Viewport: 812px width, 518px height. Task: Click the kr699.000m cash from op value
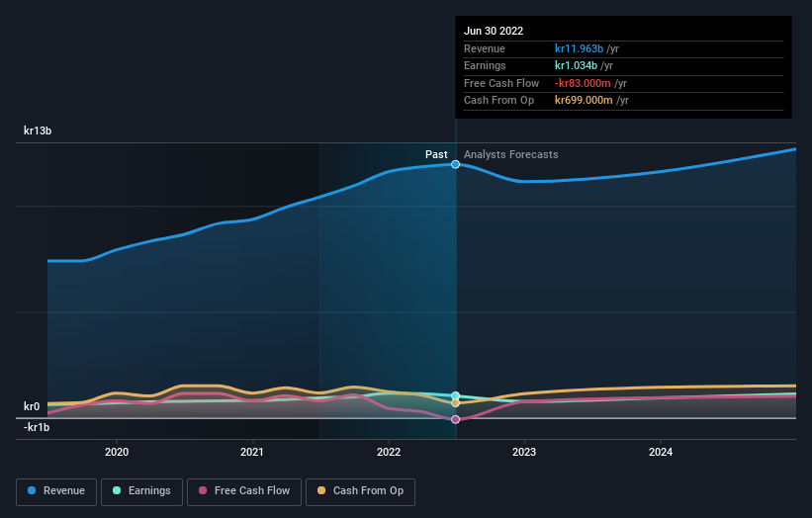coord(584,101)
